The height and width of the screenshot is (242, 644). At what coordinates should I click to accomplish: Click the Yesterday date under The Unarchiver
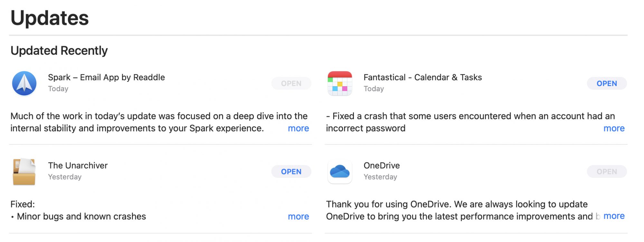(65, 177)
